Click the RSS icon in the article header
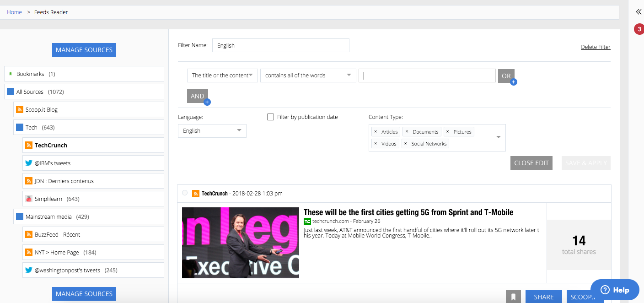The height and width of the screenshot is (303, 644). (x=196, y=194)
